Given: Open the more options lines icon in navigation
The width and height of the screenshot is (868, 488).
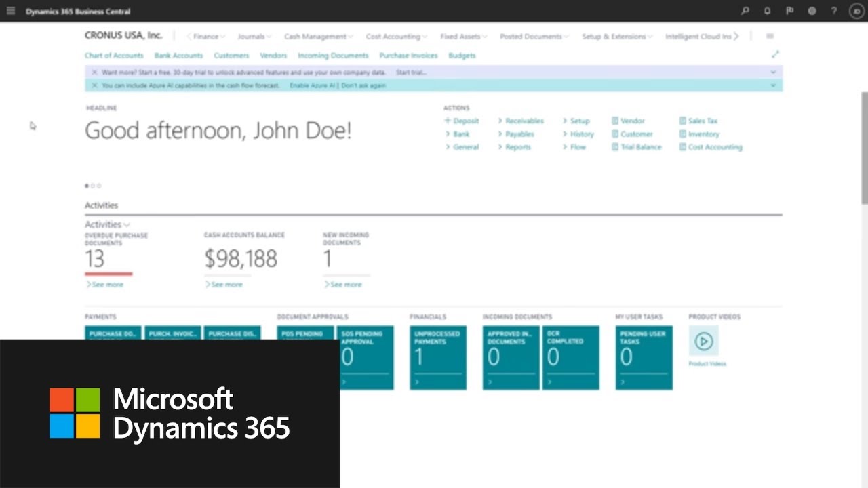Looking at the screenshot, I should 770,37.
